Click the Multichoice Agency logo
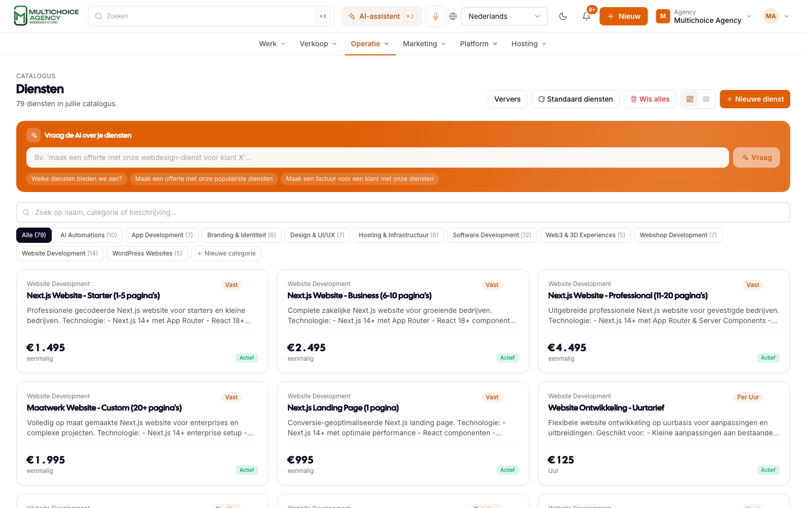812x508 pixels. pyautogui.click(x=46, y=16)
